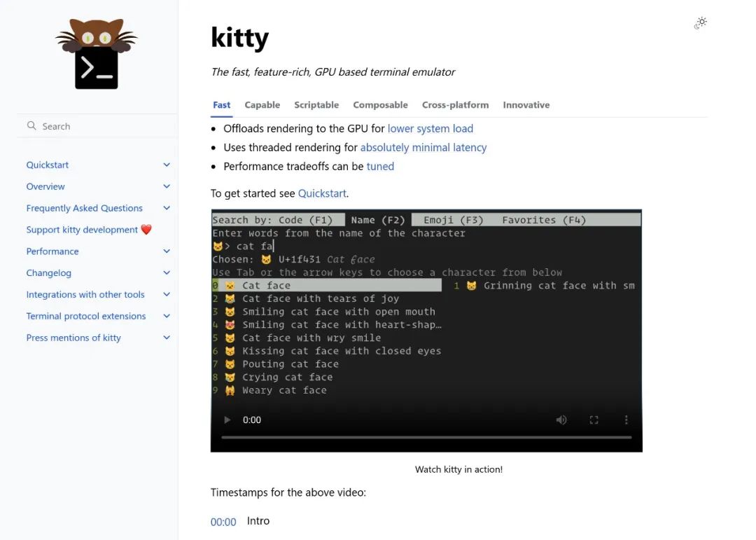Image resolution: width=756 pixels, height=540 pixels.
Task: Click the 0:00 video time display
Action: [x=252, y=420]
